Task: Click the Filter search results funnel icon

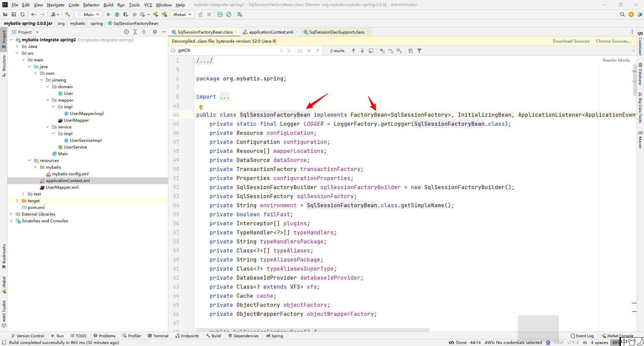Action: (x=419, y=51)
